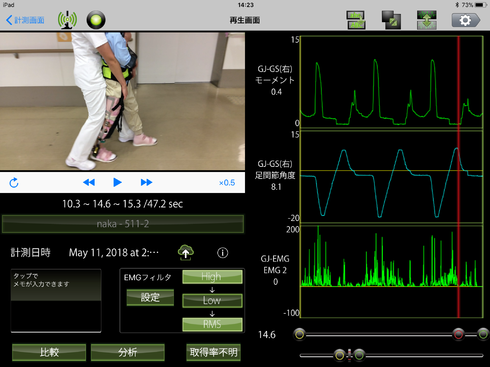This screenshot has width=490, height=367.
Task: Tap the 取得率不明 button
Action: pyautogui.click(x=213, y=352)
